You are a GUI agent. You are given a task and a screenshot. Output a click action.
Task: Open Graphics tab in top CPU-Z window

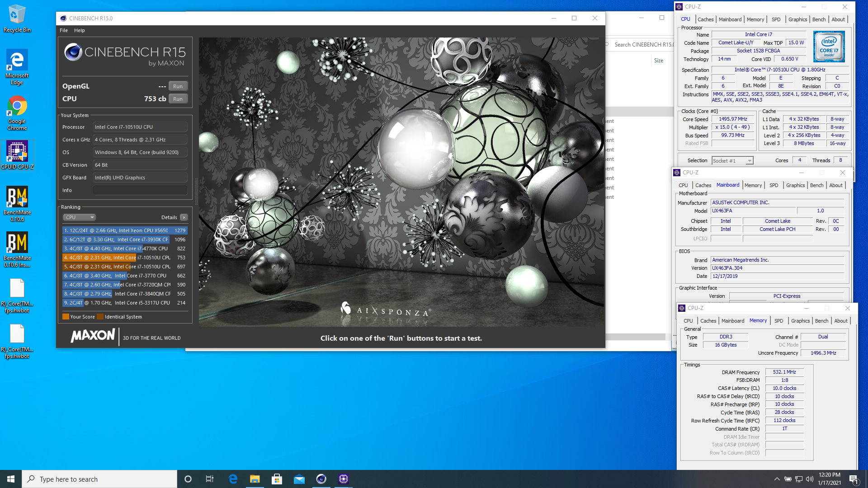tap(798, 19)
